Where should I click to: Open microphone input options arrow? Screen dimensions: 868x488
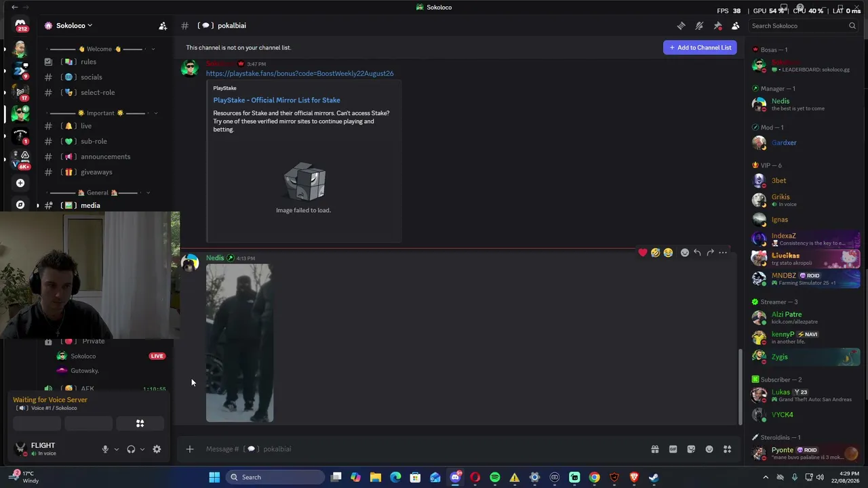tap(116, 449)
